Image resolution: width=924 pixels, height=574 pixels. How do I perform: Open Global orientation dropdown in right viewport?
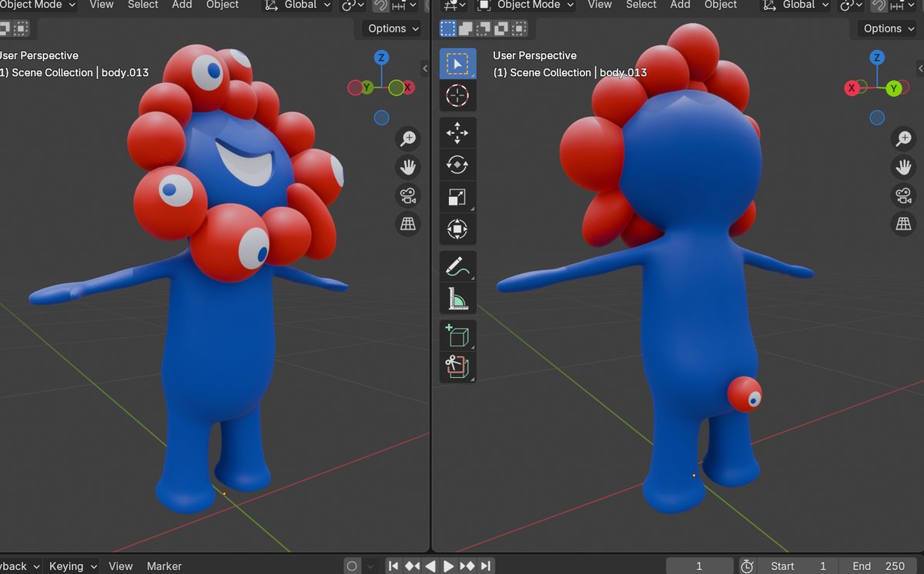(x=795, y=5)
